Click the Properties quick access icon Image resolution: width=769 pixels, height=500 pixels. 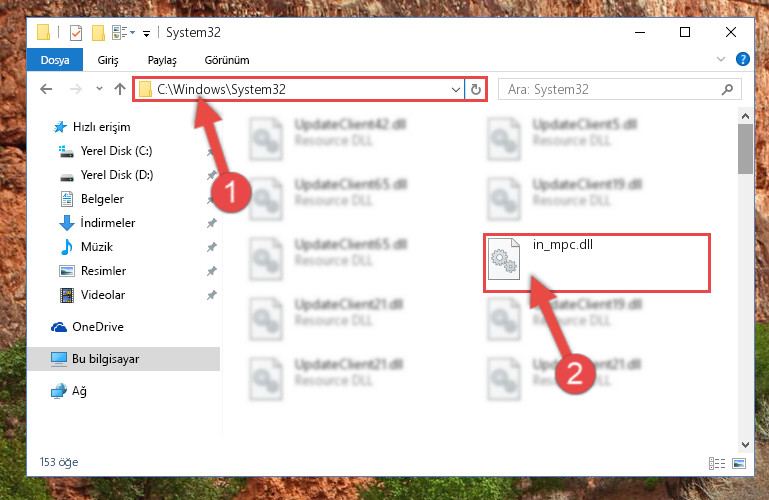(76, 33)
